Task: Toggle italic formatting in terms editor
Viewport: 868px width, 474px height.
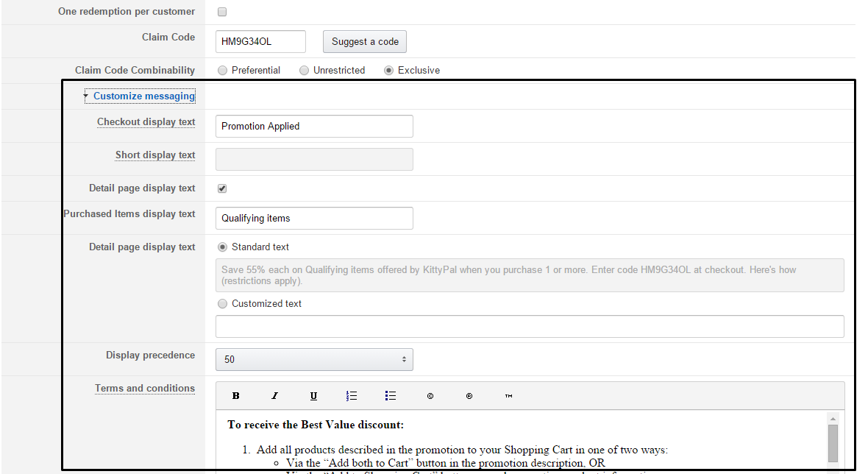Action: click(x=274, y=396)
